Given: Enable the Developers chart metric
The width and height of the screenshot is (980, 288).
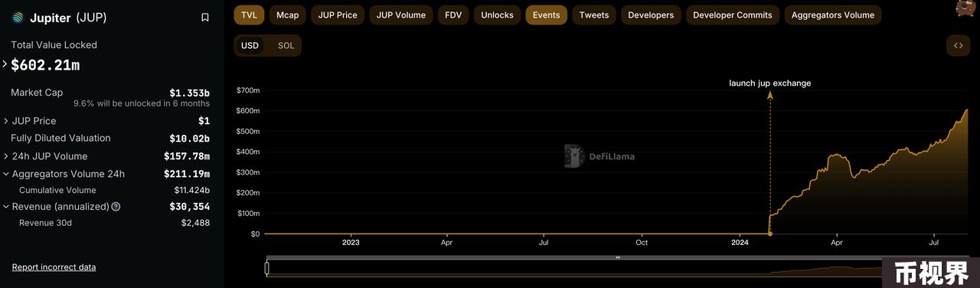Looking at the screenshot, I should (x=651, y=15).
